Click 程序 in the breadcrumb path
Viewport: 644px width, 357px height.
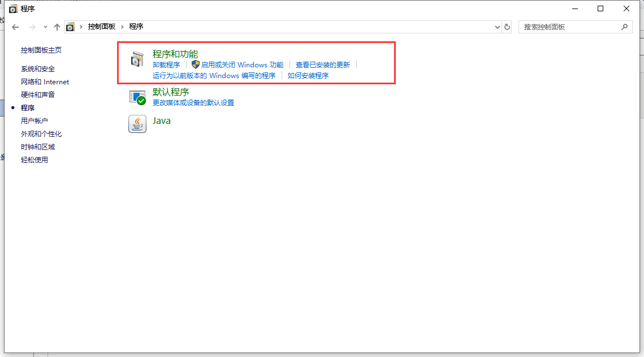click(x=136, y=26)
